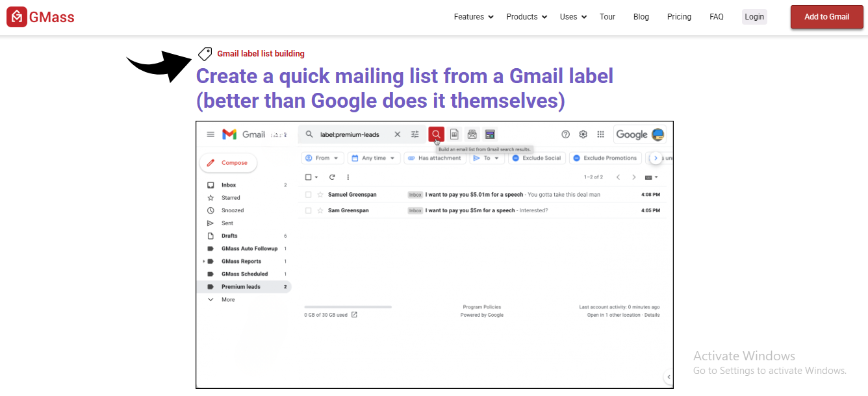
Task: Open the three-dot More options menu
Action: point(348,177)
